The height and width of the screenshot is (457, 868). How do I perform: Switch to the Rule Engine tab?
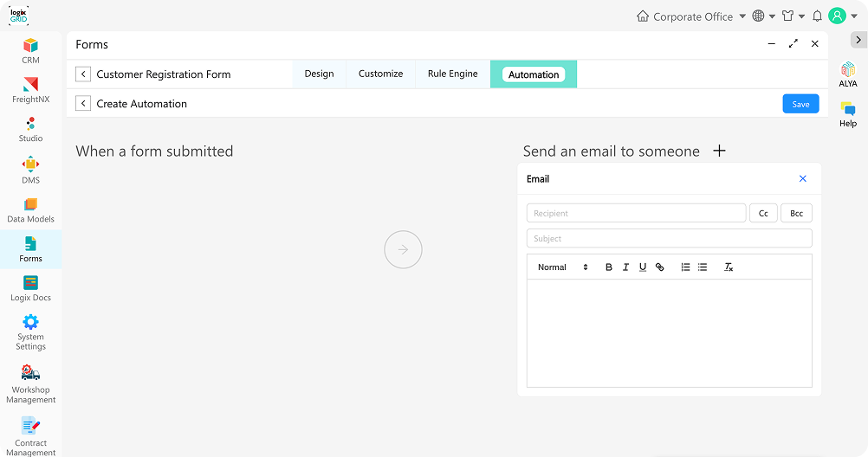tap(452, 74)
